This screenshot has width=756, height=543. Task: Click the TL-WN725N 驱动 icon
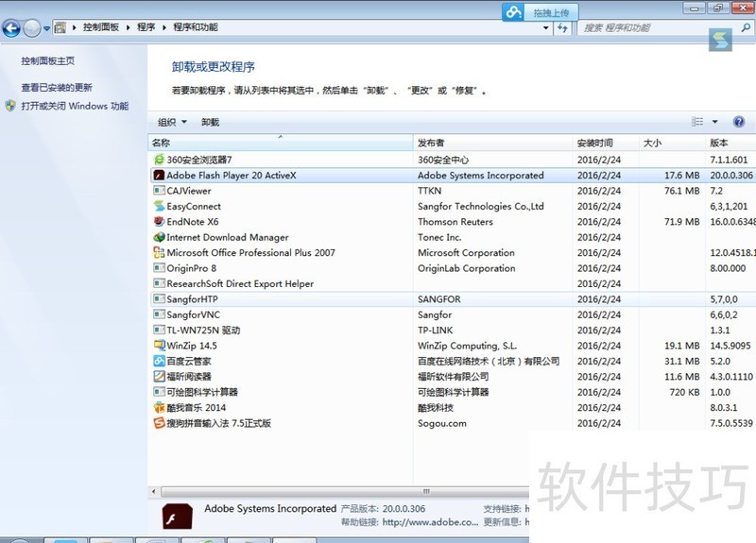coord(159,330)
